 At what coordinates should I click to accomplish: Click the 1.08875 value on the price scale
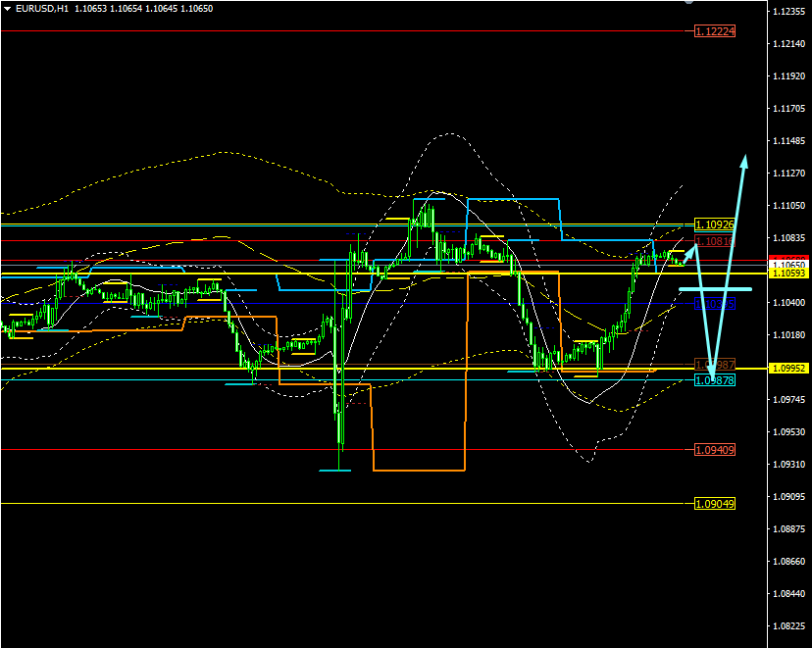[789, 529]
